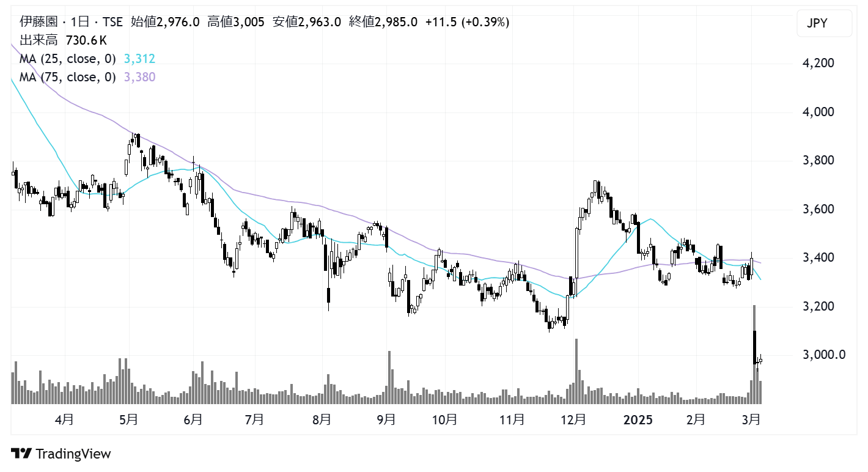This screenshot has width=868, height=472.
Task: Click the 8月 time axis label
Action: [322, 420]
